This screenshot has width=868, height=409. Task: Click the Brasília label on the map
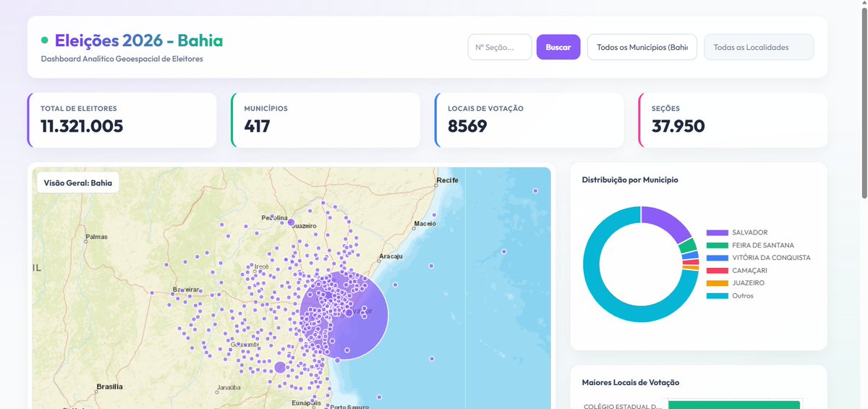[x=110, y=387]
